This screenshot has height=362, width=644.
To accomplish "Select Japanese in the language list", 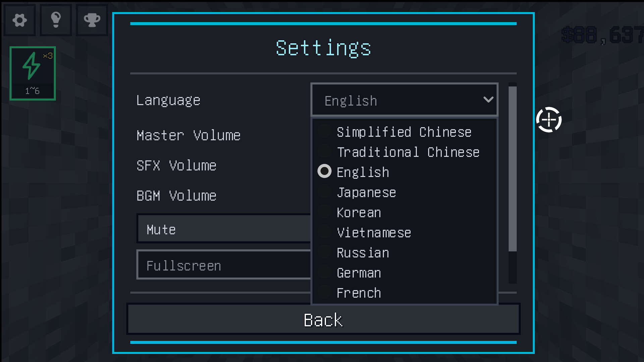I will point(404,192).
